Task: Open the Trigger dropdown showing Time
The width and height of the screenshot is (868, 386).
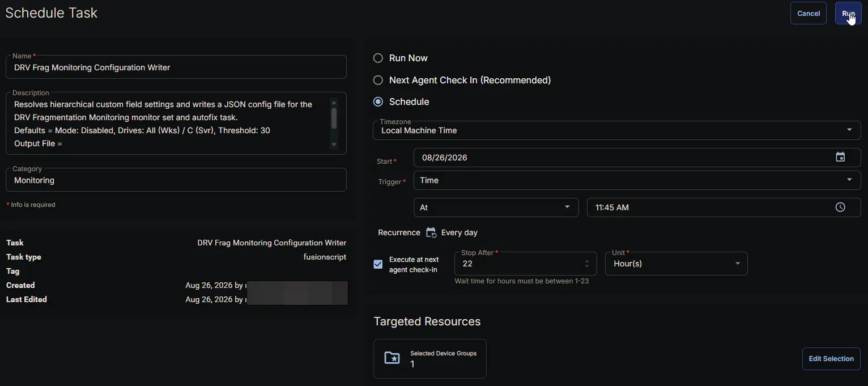Action: [637, 180]
